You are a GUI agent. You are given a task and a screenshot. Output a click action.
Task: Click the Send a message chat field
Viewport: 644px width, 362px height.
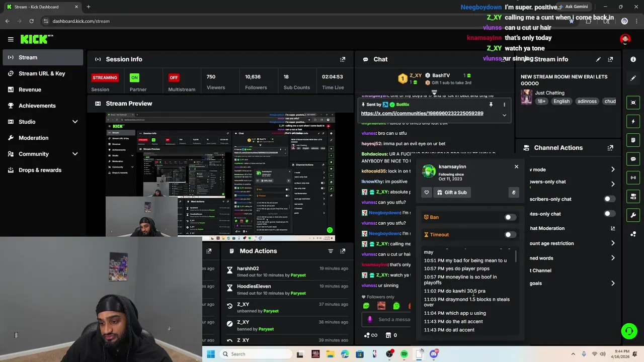tap(387, 319)
